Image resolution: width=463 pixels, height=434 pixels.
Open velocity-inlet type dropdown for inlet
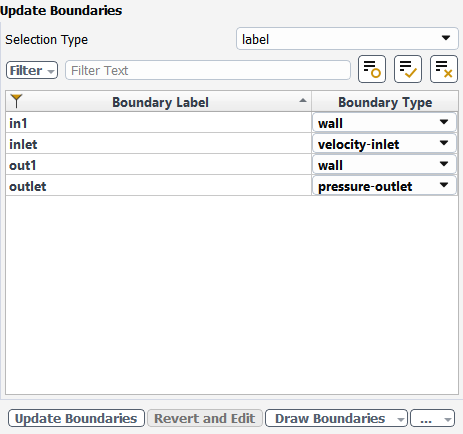(x=384, y=144)
